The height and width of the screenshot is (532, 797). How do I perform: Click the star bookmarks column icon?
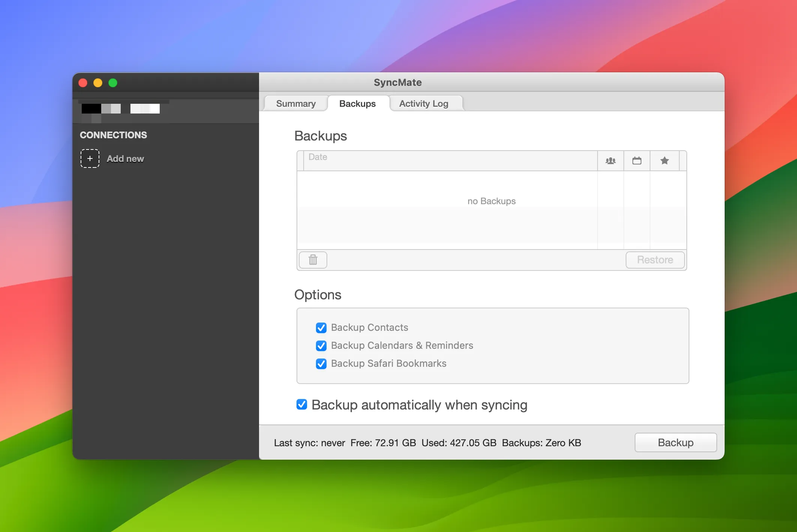coord(664,161)
